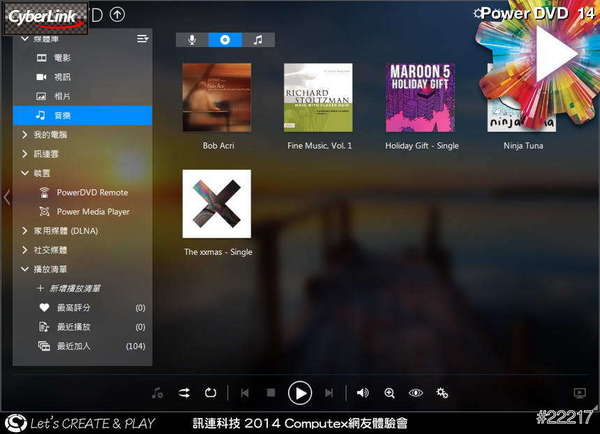Click the Ninja Tuna album title
600x434 pixels.
523,146
